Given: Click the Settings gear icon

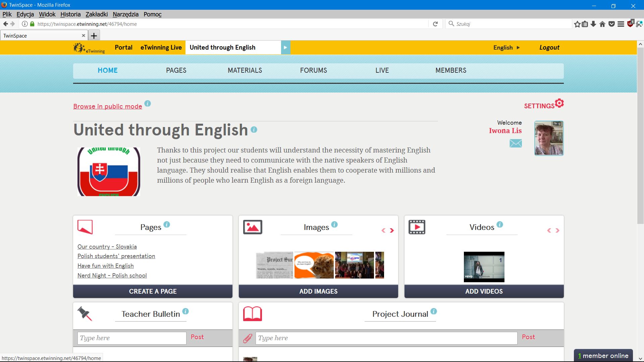Looking at the screenshot, I should [x=559, y=103].
